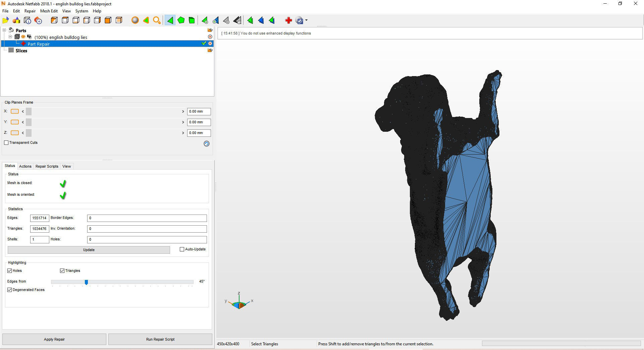The image size is (644, 350).
Task: Uncheck the Triangles highlighting checkbox
Action: (62, 271)
